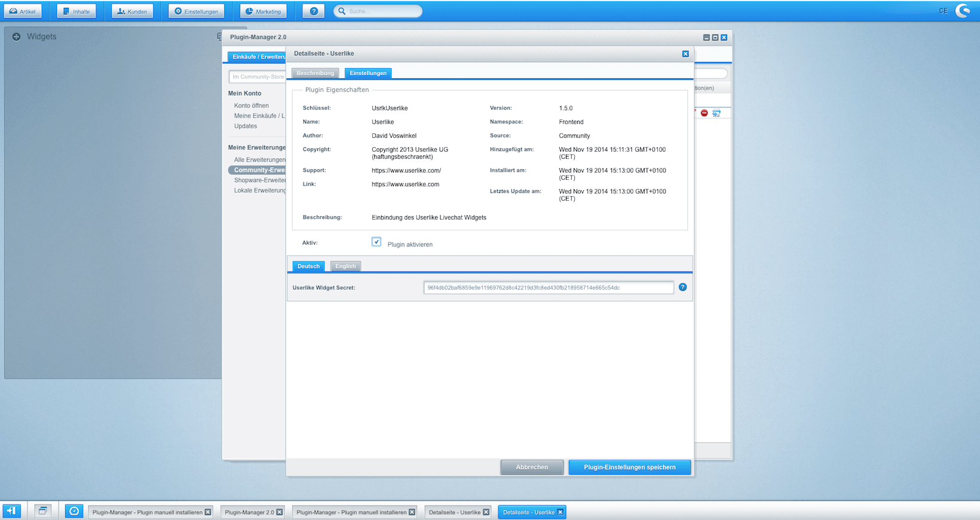980x520 pixels.
Task: Switch to the Beschreibung tab
Action: [316, 73]
